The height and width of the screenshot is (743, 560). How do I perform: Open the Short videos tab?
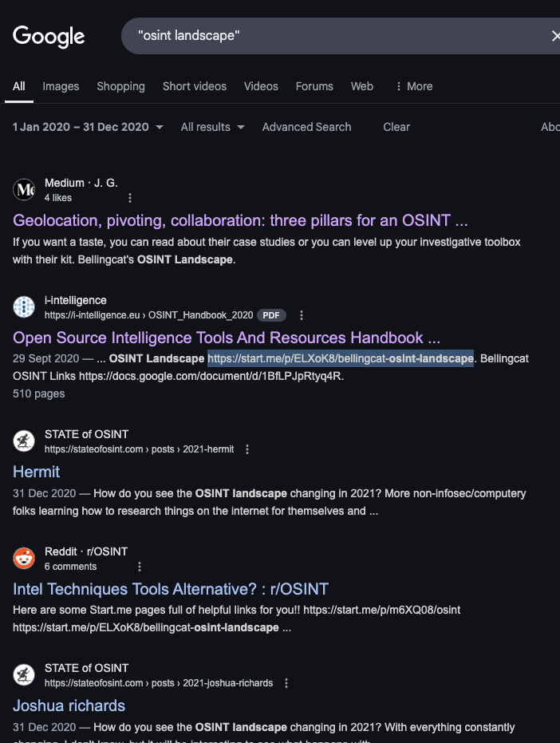[x=195, y=86]
